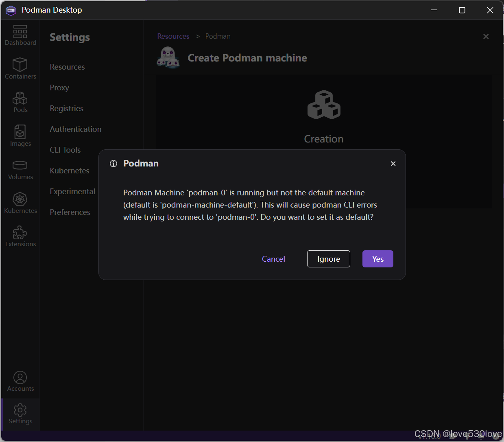504x442 pixels.
Task: Click the dialog message about 'podman-machine-default'
Action: click(250, 205)
